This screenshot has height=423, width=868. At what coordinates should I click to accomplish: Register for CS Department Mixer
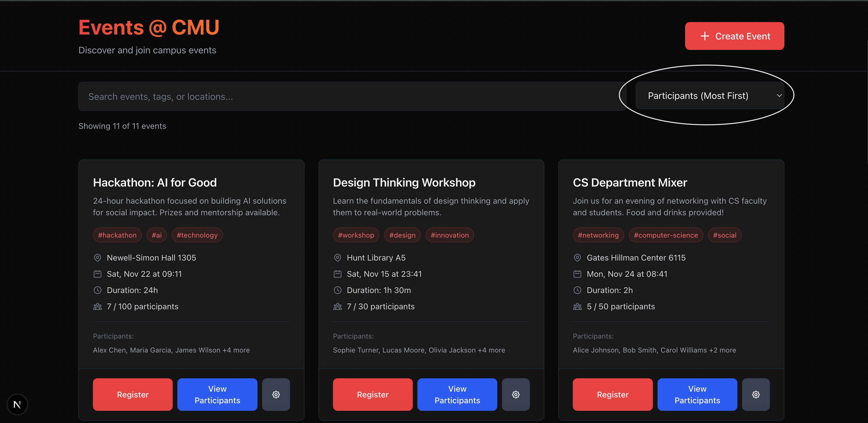[x=612, y=394]
